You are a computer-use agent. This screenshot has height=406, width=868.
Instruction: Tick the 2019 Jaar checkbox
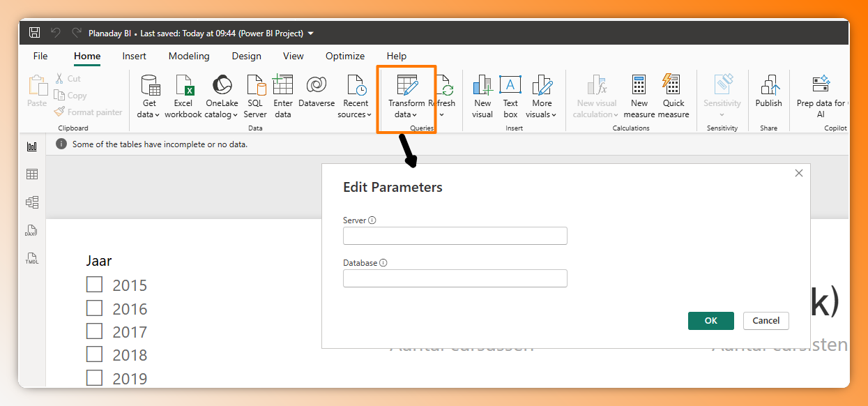pyautogui.click(x=94, y=377)
